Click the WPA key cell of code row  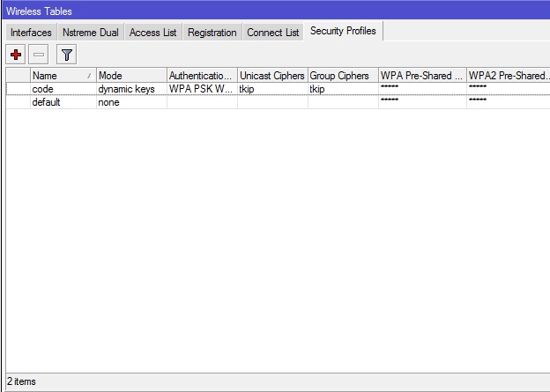(422, 89)
